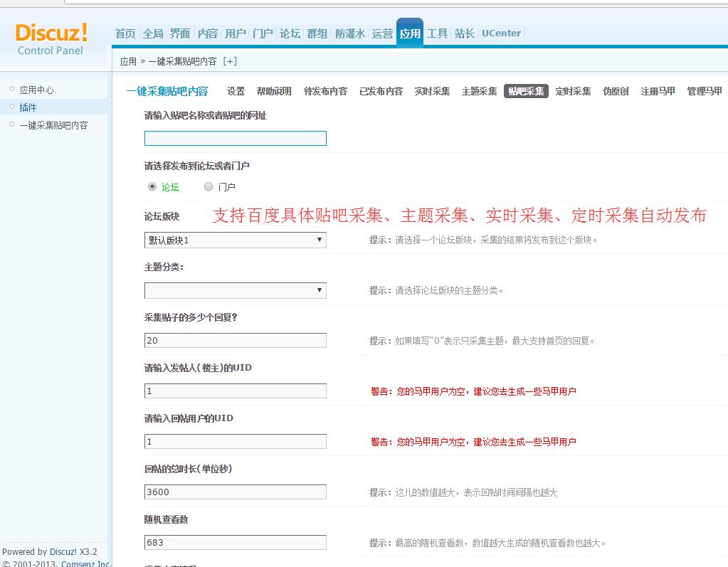Click the 随机查看数 field showing 683
The image size is (728, 567).
235,543
